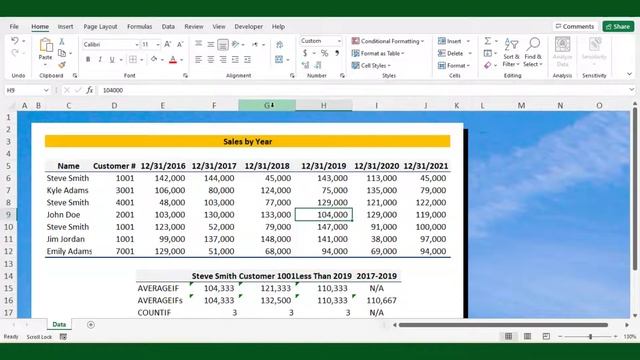
Task: Click the Copy icon
Action: click(62, 53)
